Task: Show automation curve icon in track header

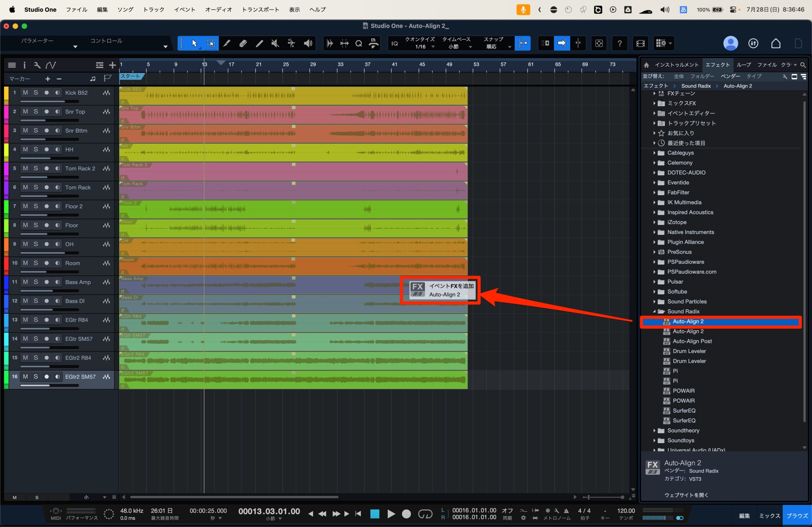Action: point(51,65)
